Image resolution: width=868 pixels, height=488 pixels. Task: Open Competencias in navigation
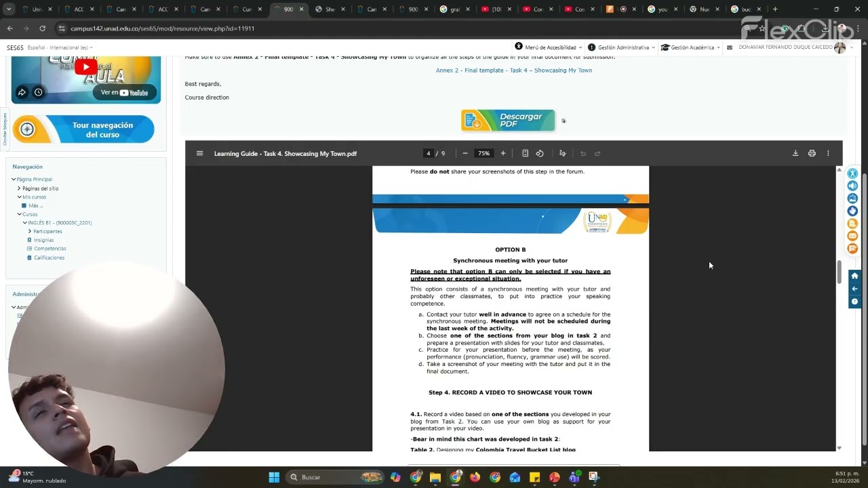click(x=50, y=249)
